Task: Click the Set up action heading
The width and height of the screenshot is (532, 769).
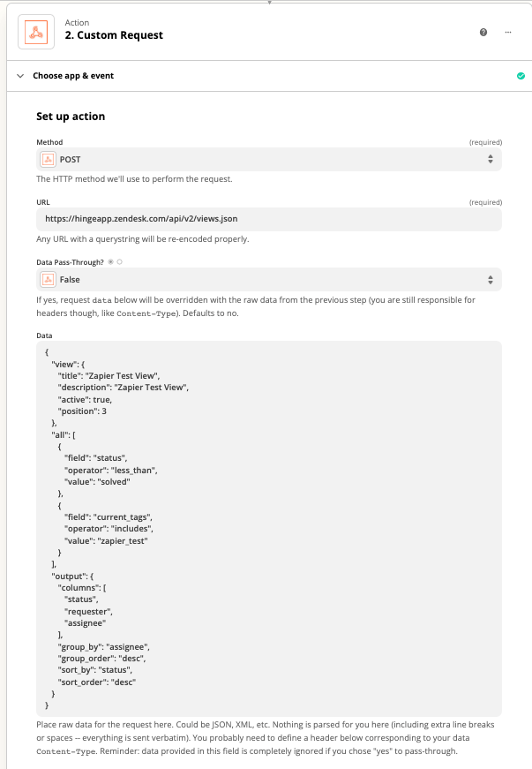Action: [71, 117]
